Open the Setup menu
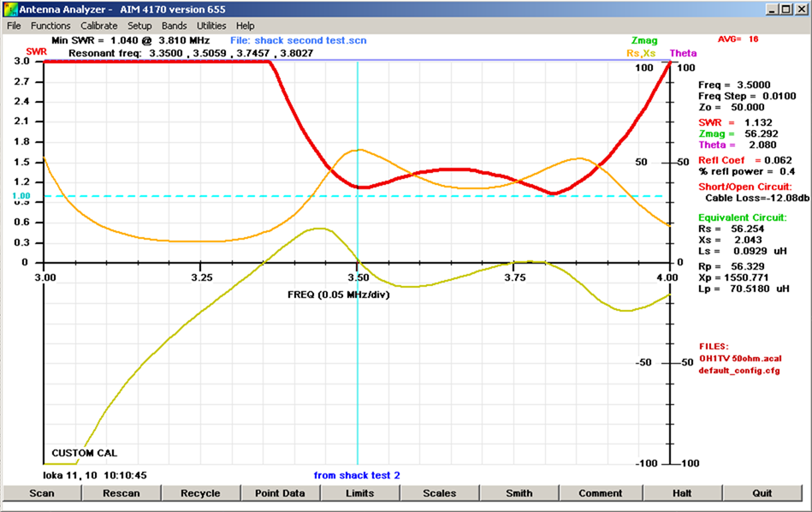Image resolution: width=812 pixels, height=512 pixels. pos(139,26)
